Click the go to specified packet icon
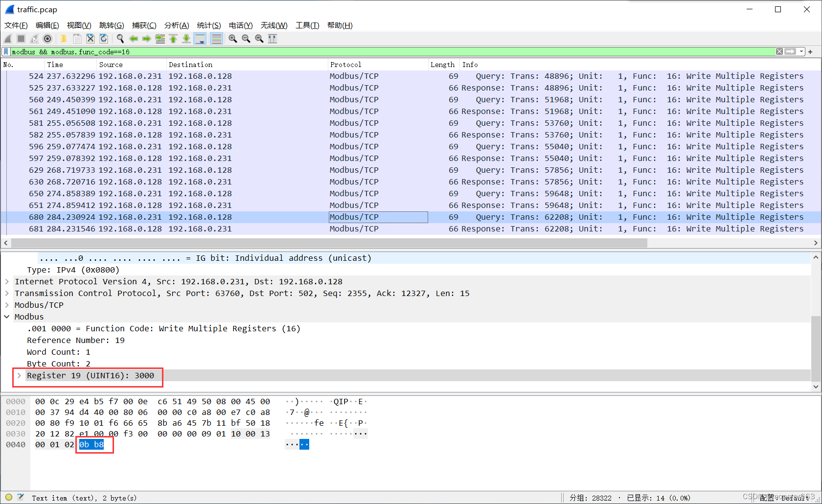 click(x=160, y=39)
